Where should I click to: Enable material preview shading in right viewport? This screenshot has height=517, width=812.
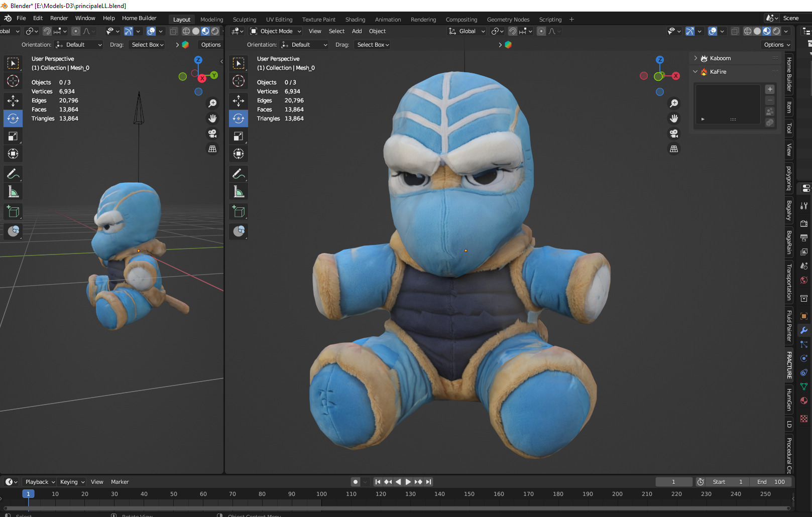[x=767, y=31]
